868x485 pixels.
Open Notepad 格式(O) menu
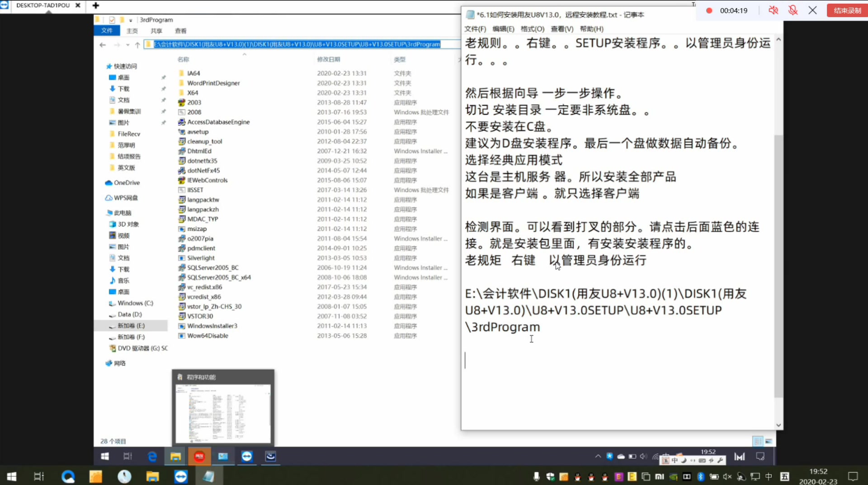click(x=532, y=29)
